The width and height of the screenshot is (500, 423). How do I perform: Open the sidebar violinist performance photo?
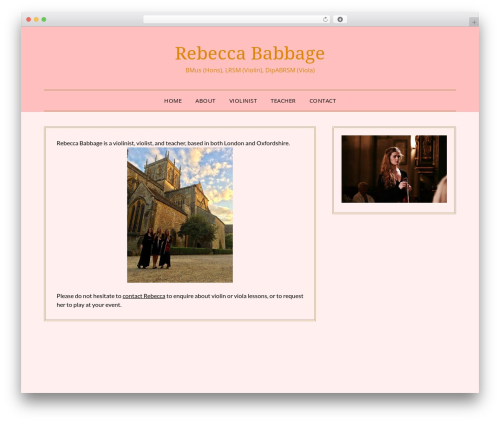[x=394, y=169]
